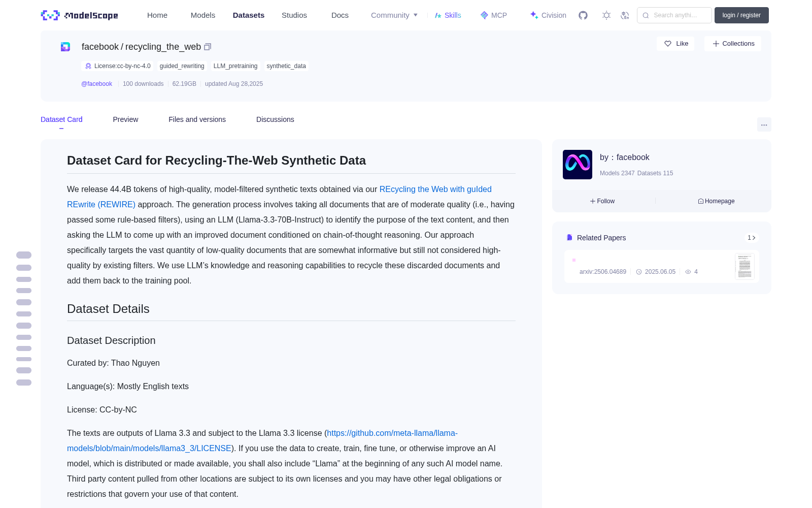Open the three-dots more options button

764,124
